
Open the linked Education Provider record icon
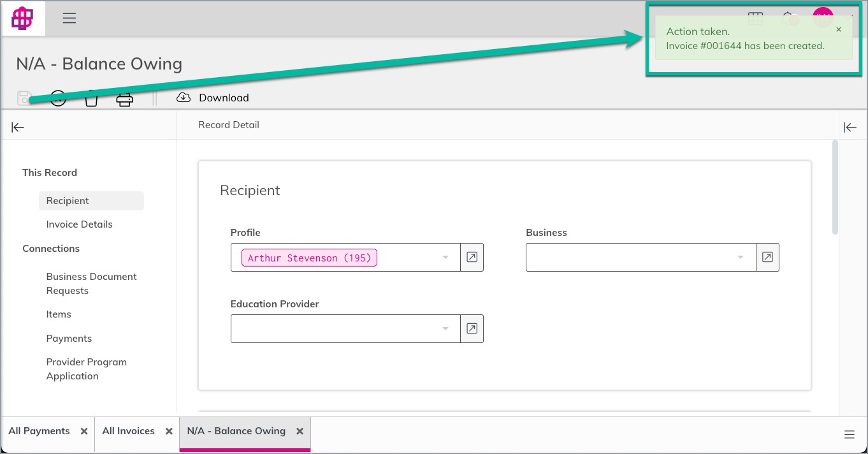click(x=472, y=328)
